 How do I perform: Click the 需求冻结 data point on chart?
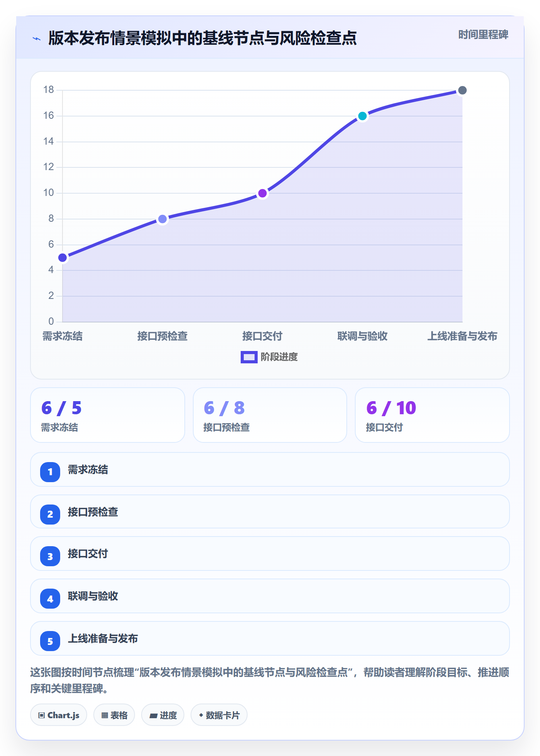(x=62, y=258)
